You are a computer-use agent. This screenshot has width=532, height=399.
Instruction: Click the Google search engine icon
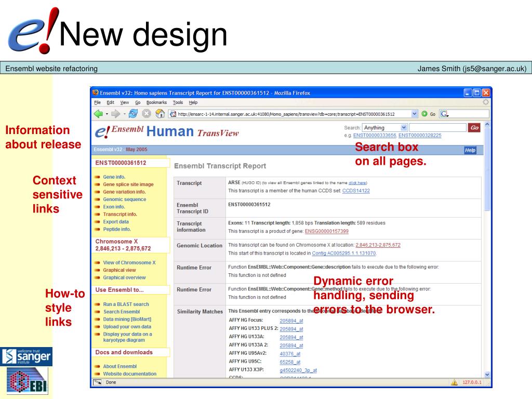[444, 114]
